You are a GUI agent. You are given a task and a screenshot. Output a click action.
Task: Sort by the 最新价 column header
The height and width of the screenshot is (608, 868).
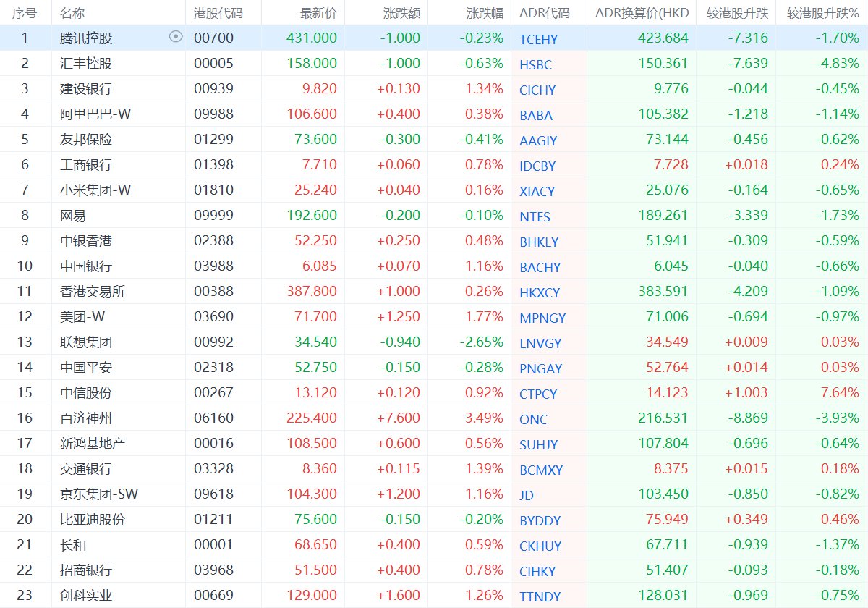tap(319, 13)
